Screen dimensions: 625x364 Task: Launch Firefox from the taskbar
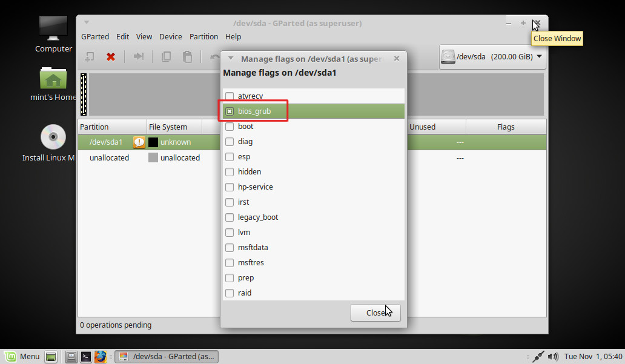(x=101, y=357)
